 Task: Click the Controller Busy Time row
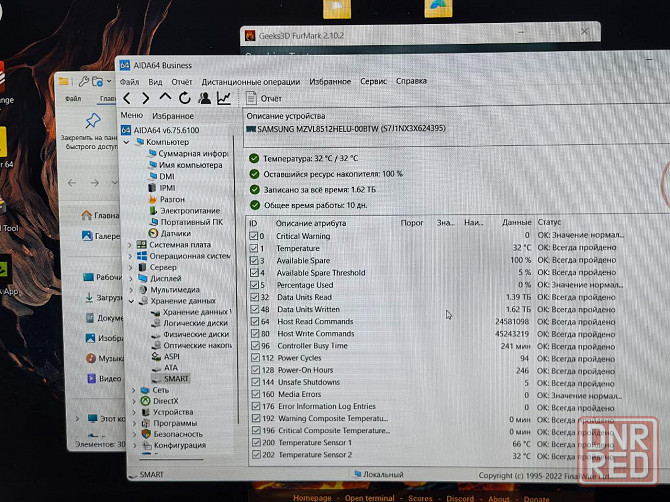pos(434,346)
